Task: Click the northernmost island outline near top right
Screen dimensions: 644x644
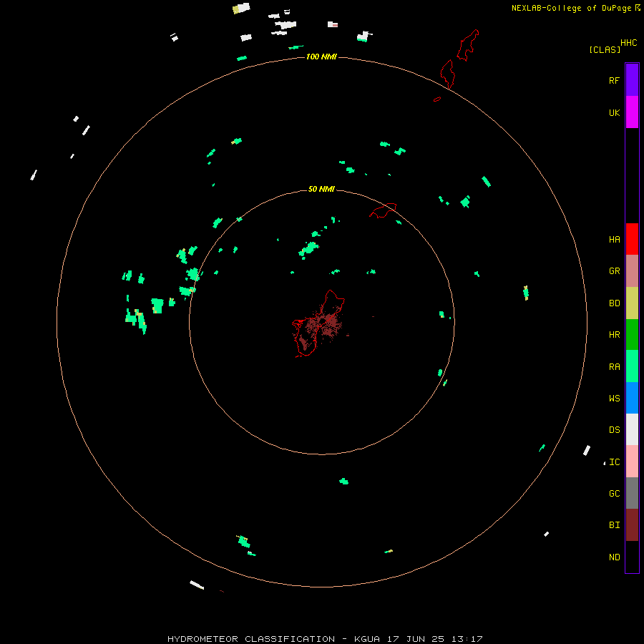Action: 468,45
